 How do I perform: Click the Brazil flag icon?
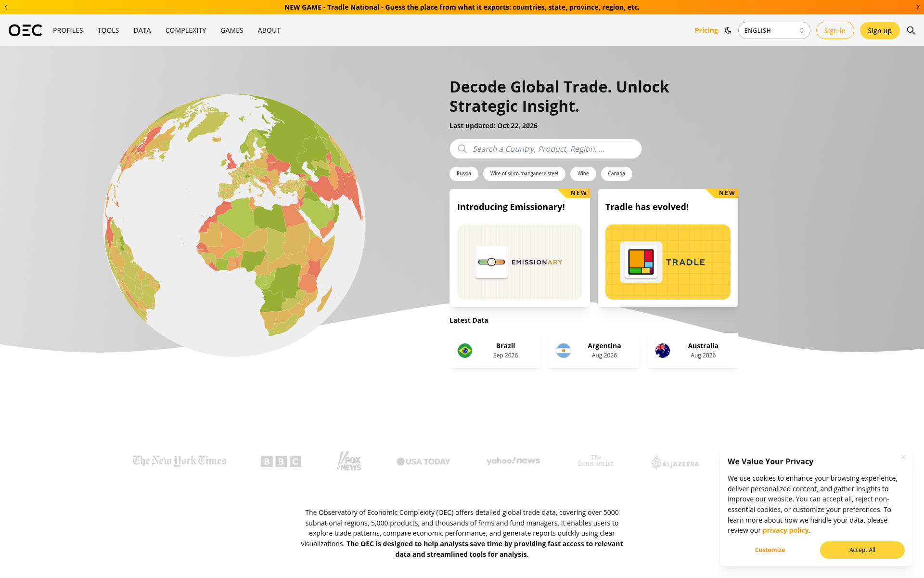[x=465, y=351]
